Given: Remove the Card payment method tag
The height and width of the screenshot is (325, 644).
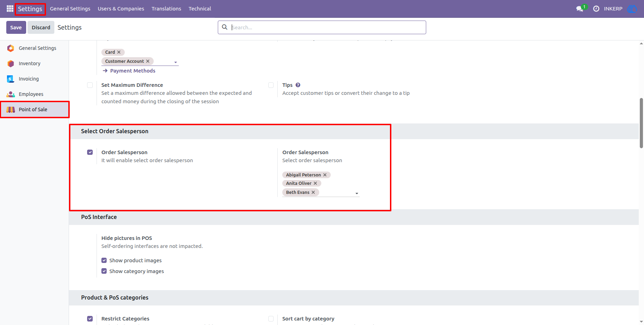Looking at the screenshot, I should click(x=119, y=52).
